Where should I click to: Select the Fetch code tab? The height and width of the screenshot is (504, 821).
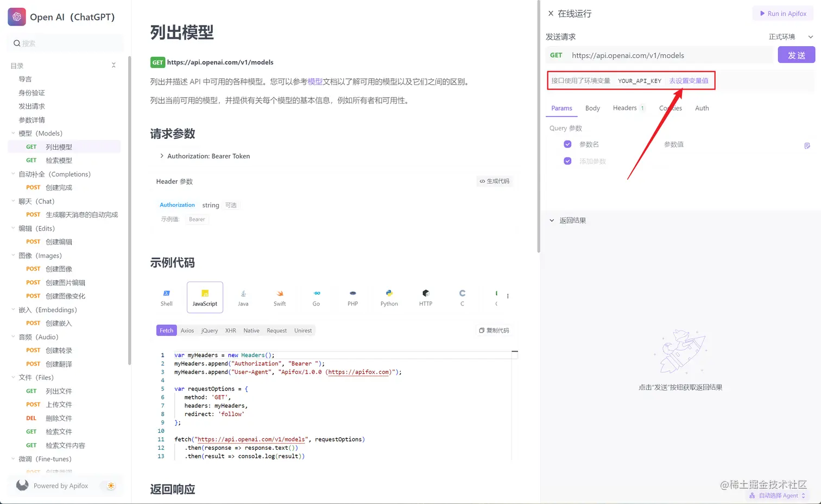click(x=166, y=330)
